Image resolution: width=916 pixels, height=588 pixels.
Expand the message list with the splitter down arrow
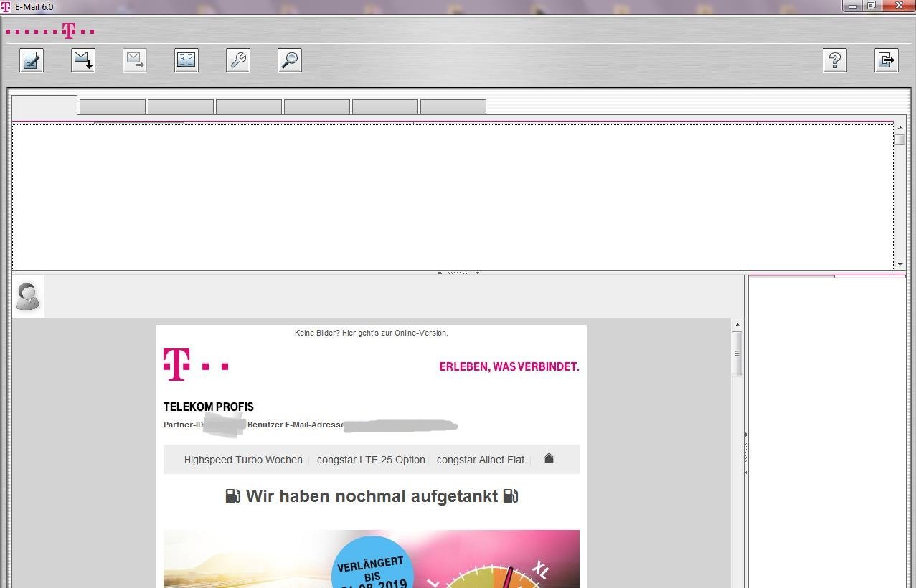click(x=478, y=272)
